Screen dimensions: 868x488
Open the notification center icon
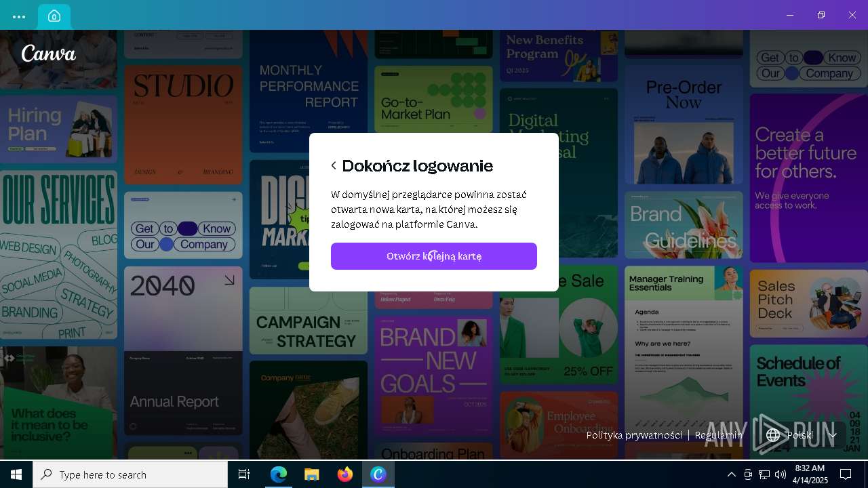(846, 474)
